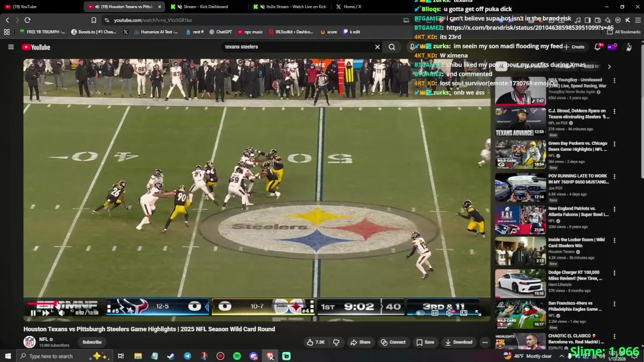This screenshot has height=362, width=644.
Task: Open the 'k edit' bookmark
Action: click(x=352, y=32)
